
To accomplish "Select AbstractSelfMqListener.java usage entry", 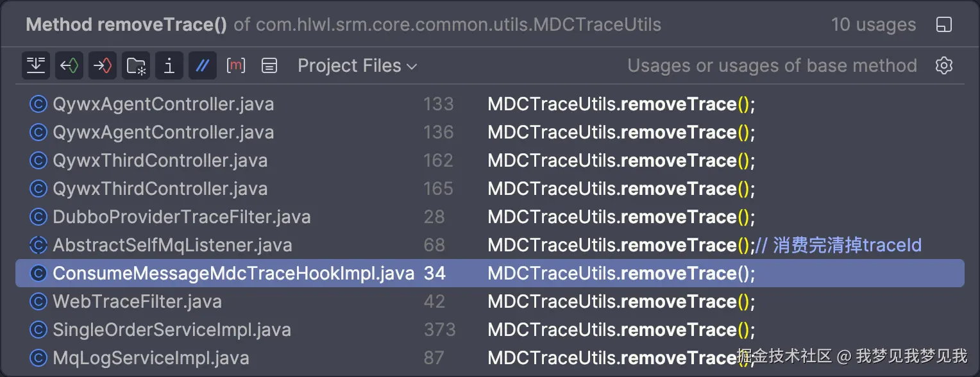I will (490, 245).
